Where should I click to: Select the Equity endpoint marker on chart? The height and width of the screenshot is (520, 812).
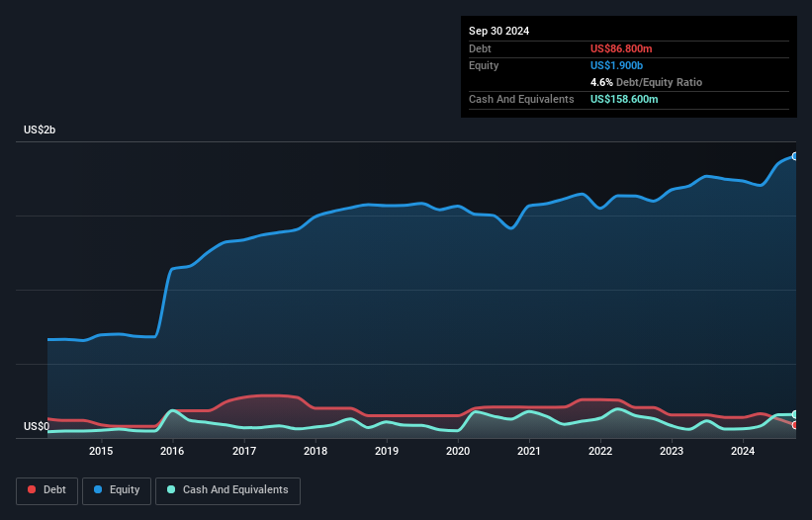(x=795, y=156)
